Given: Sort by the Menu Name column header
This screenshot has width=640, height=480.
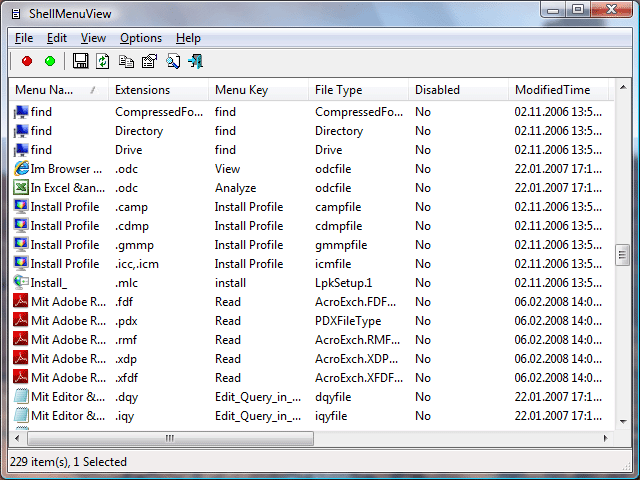Looking at the screenshot, I should click(58, 90).
